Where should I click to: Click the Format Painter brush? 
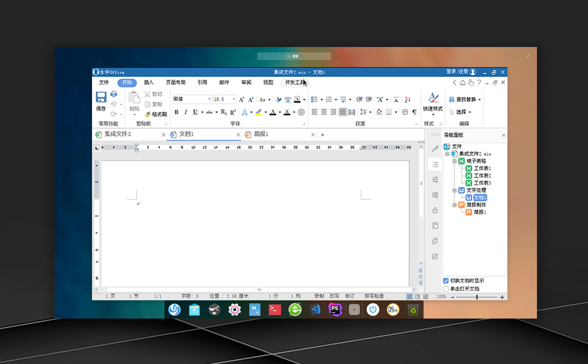[x=148, y=114]
